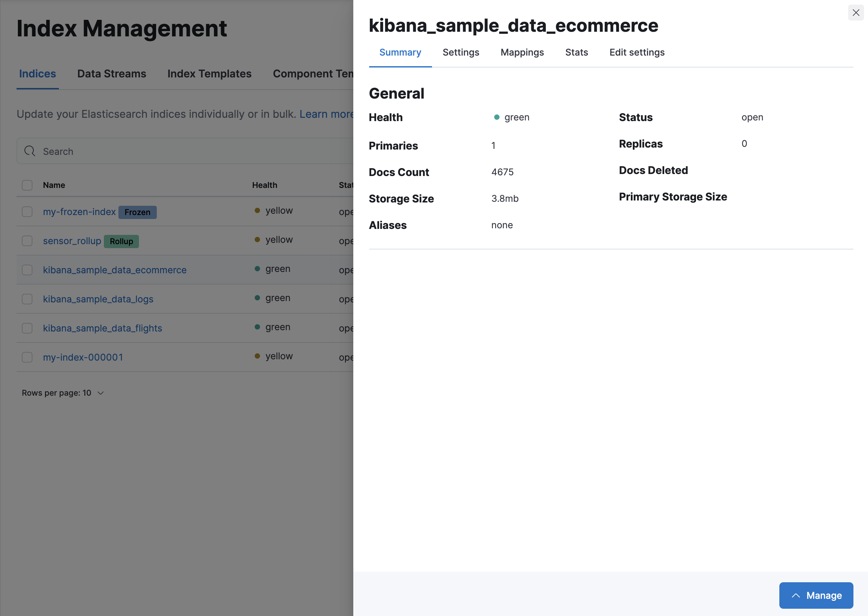Click the chevron icon inside the Manage button

(796, 595)
